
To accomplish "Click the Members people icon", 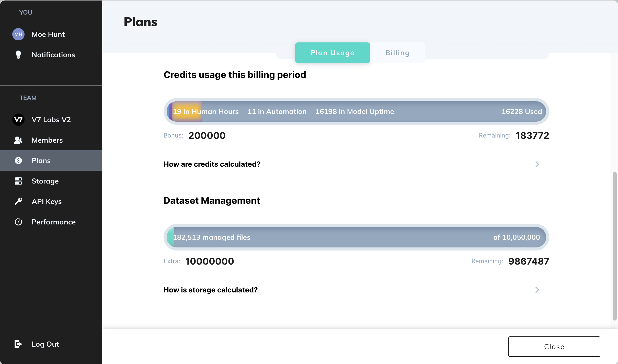I will click(x=18, y=140).
